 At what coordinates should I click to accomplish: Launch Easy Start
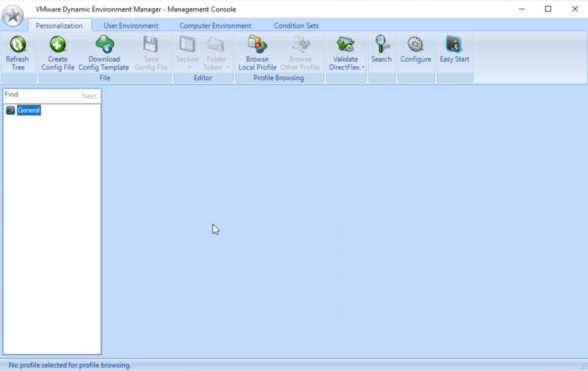[x=454, y=45]
